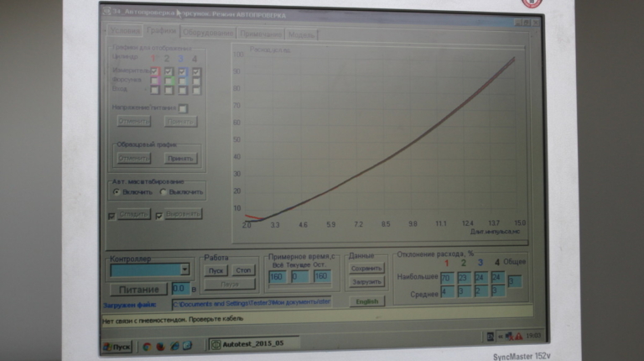Open the Autotest_2015_05 taskbar item
The image size is (644, 361).
(x=253, y=343)
